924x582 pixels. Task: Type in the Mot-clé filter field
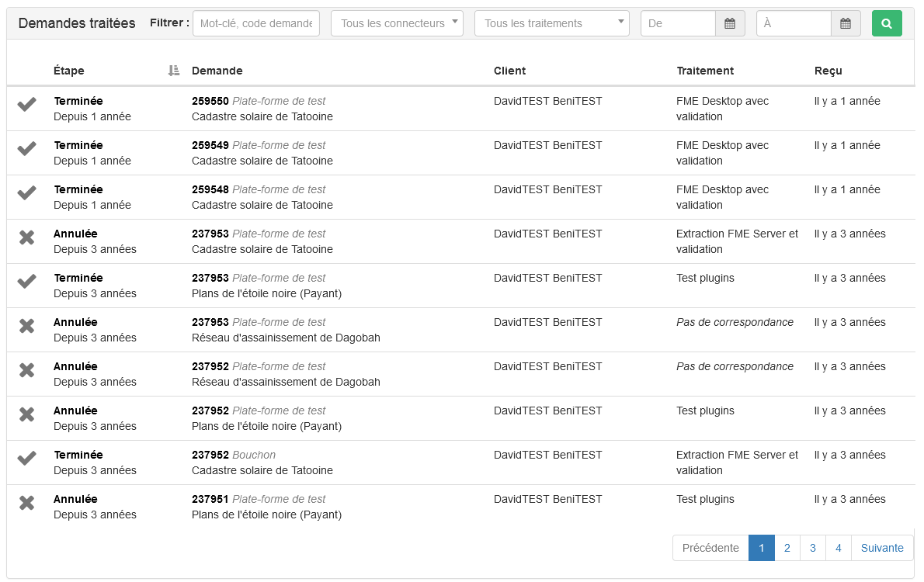(256, 23)
